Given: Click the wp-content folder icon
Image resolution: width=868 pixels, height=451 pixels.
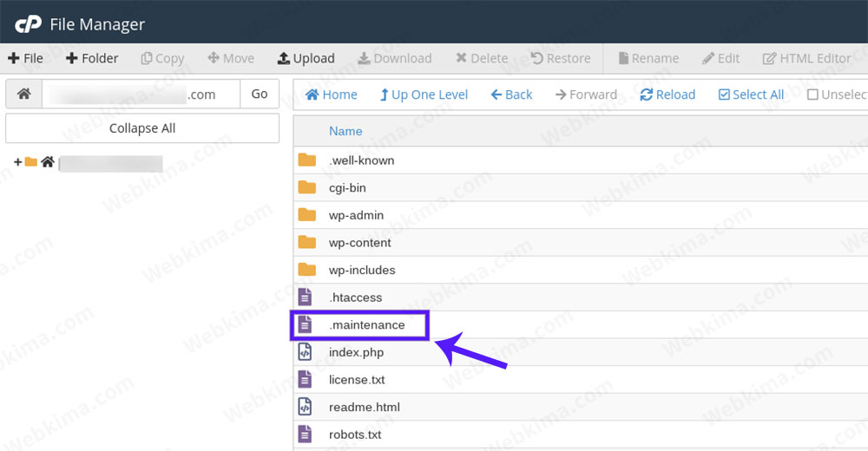Looking at the screenshot, I should [x=306, y=242].
